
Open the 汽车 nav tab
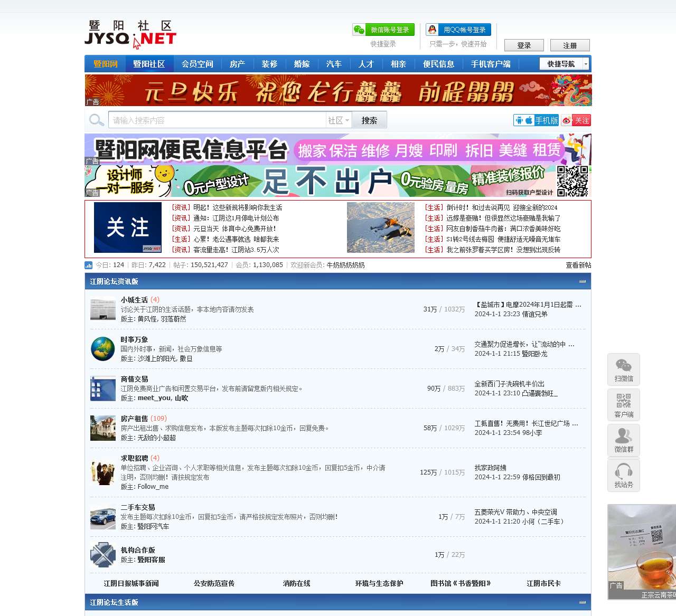pos(334,64)
